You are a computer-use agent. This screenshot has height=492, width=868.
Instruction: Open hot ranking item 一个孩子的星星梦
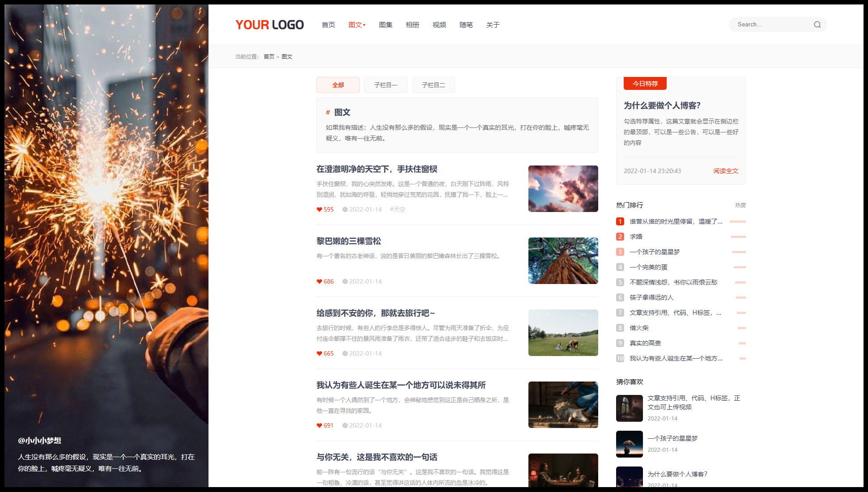tap(655, 252)
